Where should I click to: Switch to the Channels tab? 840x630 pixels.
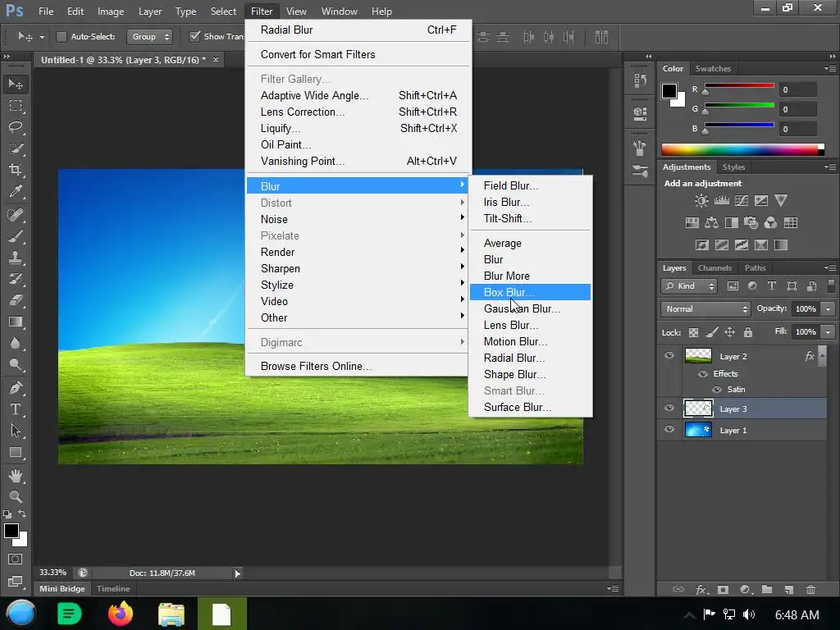714,268
